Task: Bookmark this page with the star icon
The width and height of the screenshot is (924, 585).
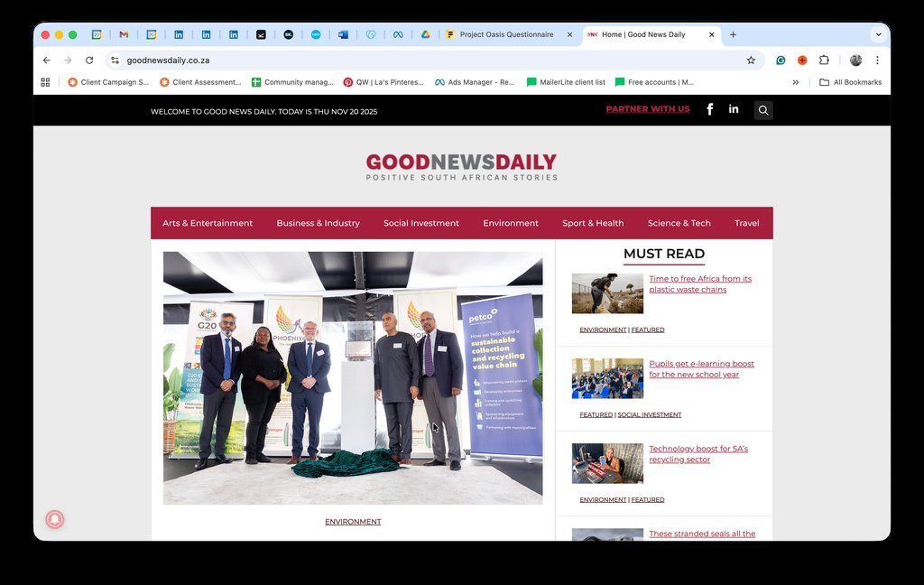Action: click(751, 60)
